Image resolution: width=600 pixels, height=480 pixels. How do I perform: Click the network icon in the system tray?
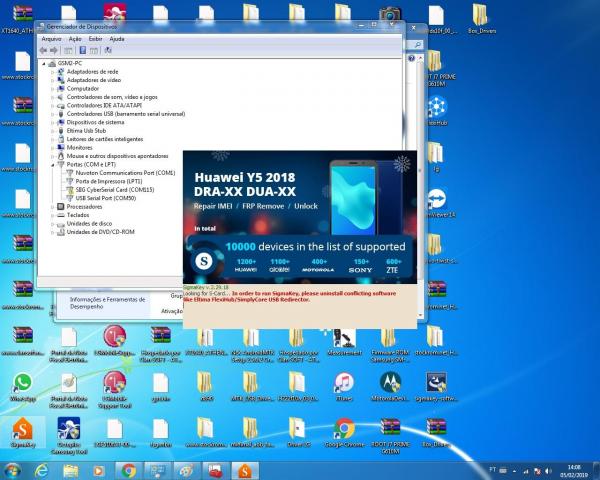pyautogui.click(x=526, y=471)
